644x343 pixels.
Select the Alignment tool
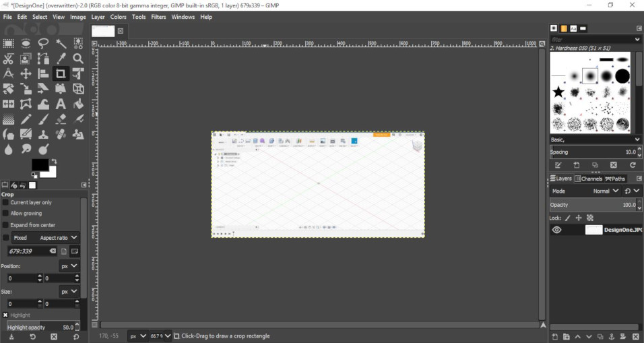pyautogui.click(x=43, y=73)
